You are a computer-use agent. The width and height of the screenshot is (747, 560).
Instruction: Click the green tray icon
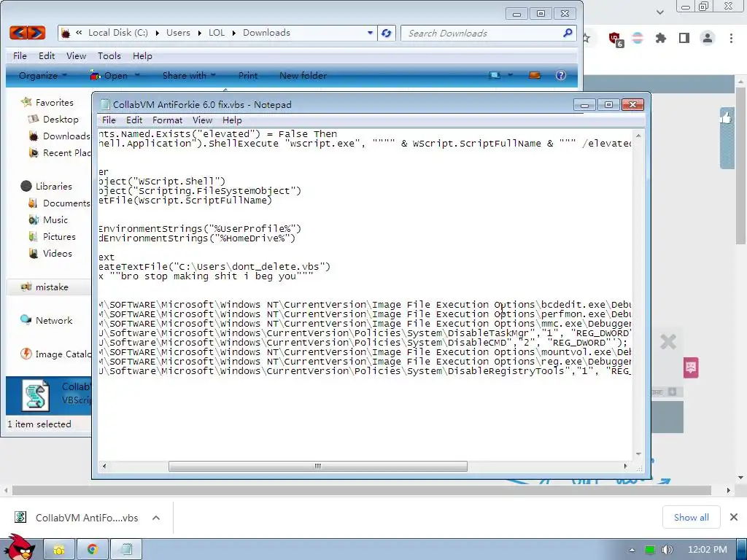pyautogui.click(x=650, y=550)
